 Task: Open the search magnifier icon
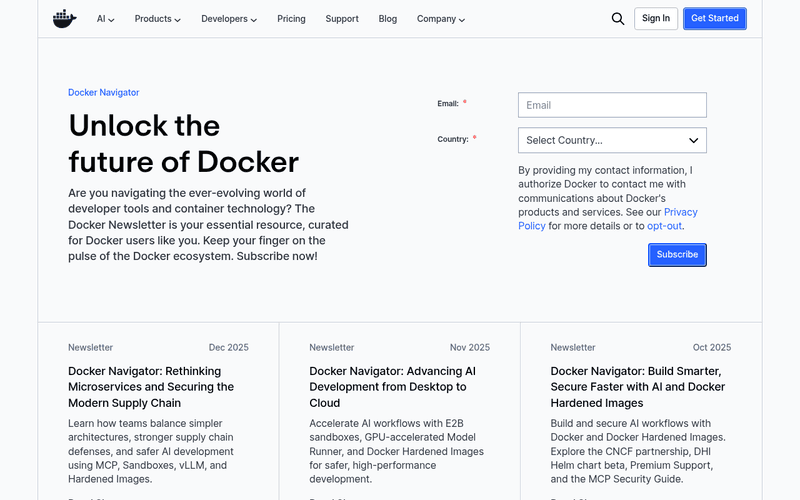pos(617,19)
